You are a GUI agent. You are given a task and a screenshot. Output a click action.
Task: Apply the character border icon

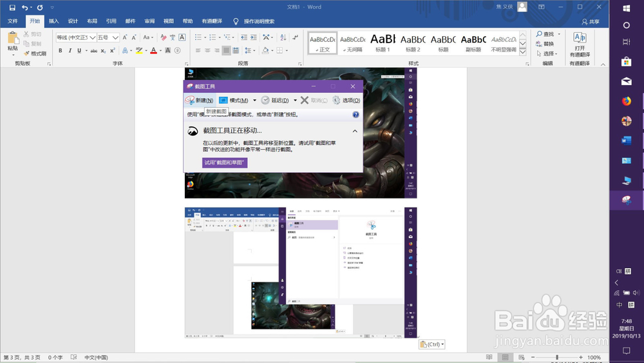(x=182, y=37)
